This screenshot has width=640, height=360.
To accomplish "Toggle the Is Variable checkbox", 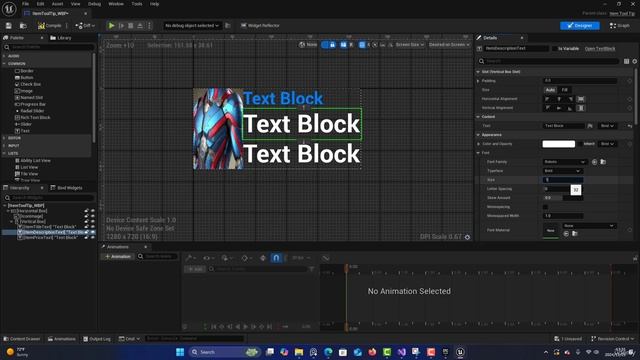I will 555,49.
